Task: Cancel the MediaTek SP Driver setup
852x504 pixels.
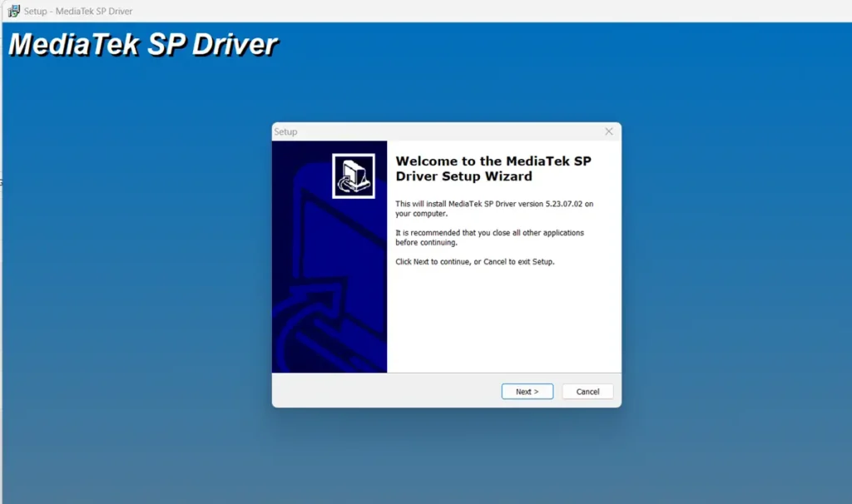Action: pyautogui.click(x=587, y=391)
